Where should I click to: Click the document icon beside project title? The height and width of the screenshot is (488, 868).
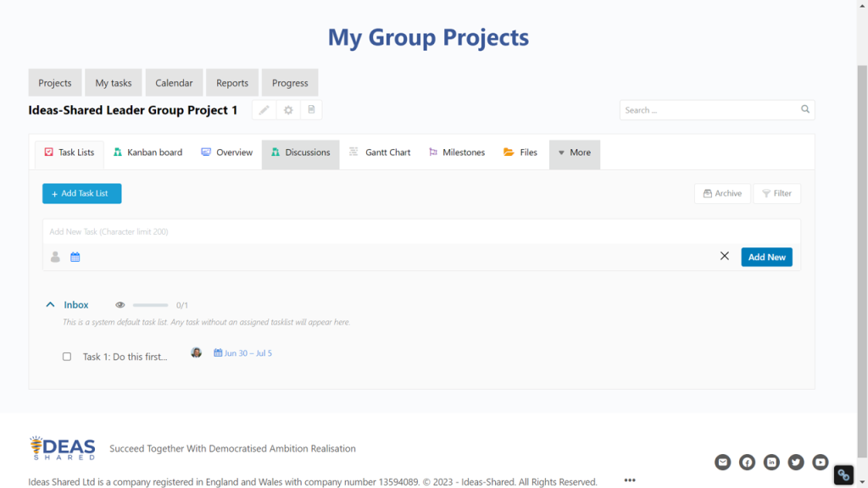pos(312,109)
